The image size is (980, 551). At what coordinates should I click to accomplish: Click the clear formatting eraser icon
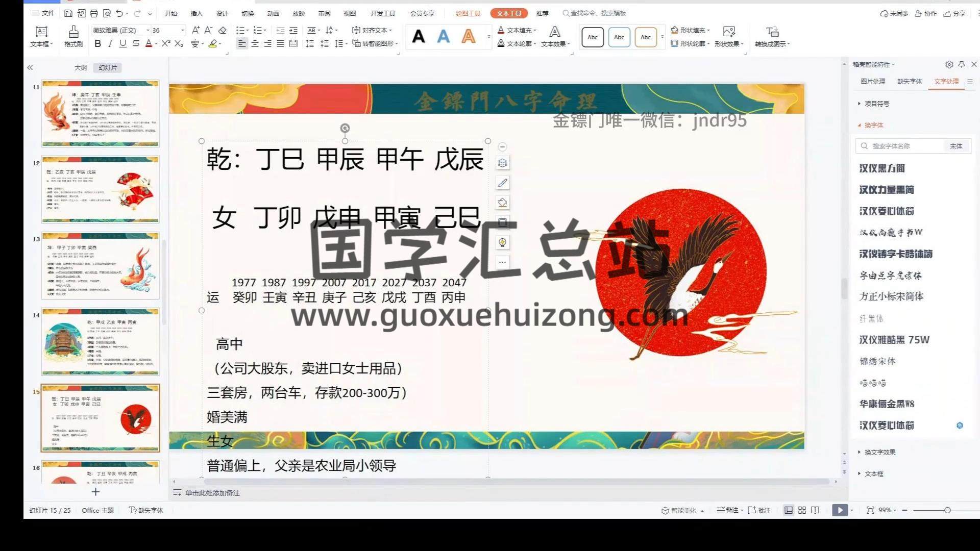pyautogui.click(x=222, y=31)
